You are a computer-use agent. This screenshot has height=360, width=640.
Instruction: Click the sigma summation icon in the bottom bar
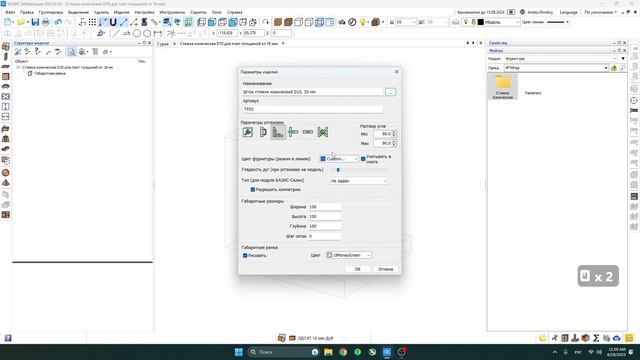(596, 338)
